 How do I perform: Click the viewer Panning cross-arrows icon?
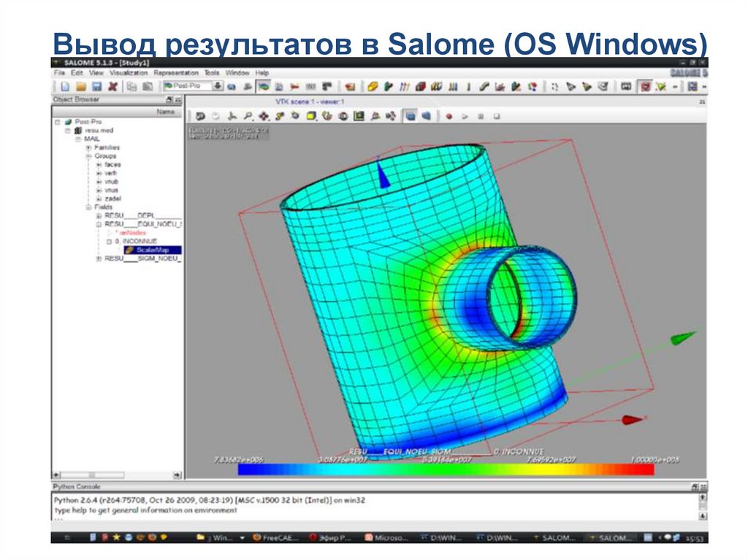(263, 116)
